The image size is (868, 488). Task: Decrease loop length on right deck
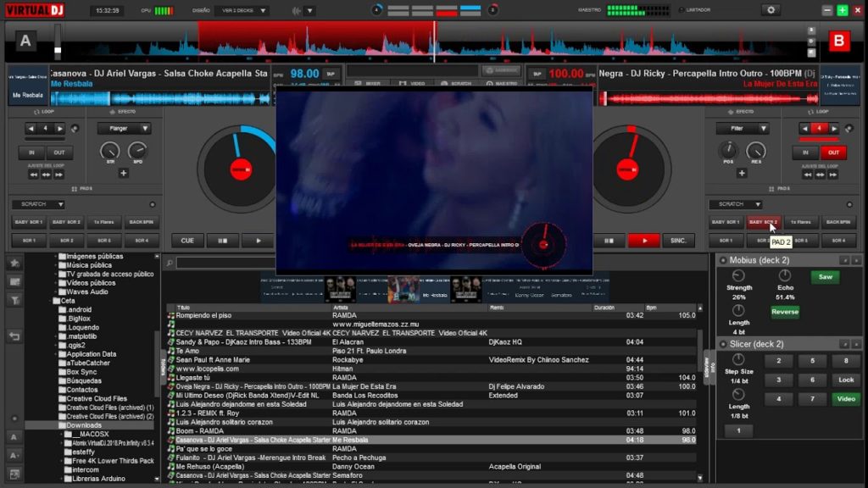805,129
